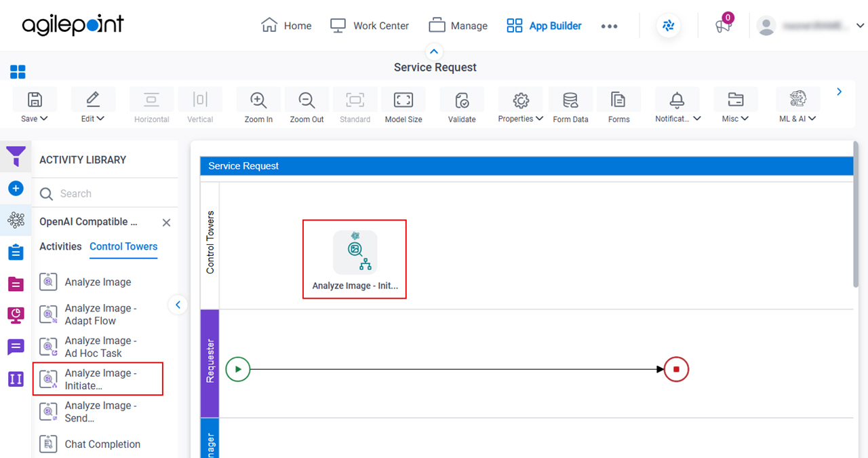Switch to the Control Towers tab
868x458 pixels.
click(123, 246)
